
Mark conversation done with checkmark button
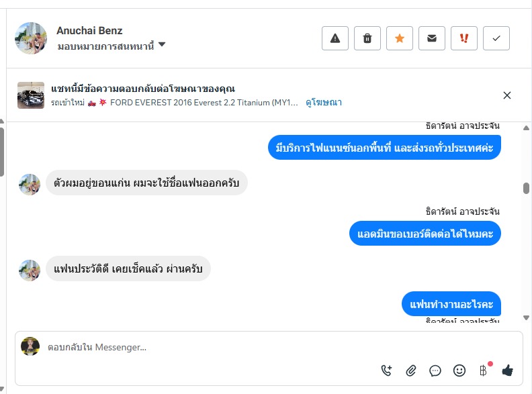(x=496, y=38)
